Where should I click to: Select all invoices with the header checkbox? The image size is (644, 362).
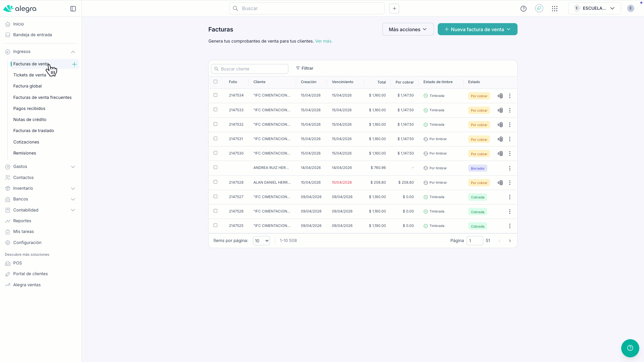216,82
